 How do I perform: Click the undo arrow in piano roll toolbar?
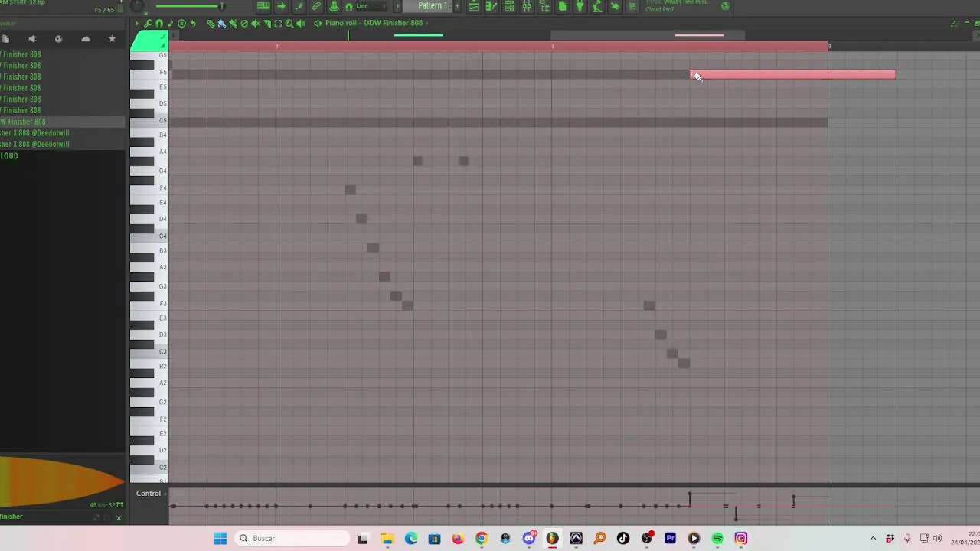point(193,23)
